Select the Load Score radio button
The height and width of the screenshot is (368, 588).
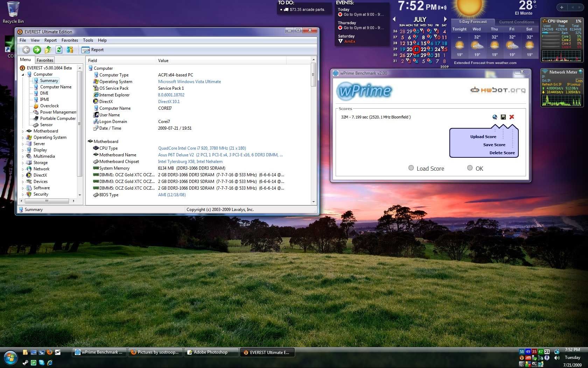(411, 168)
